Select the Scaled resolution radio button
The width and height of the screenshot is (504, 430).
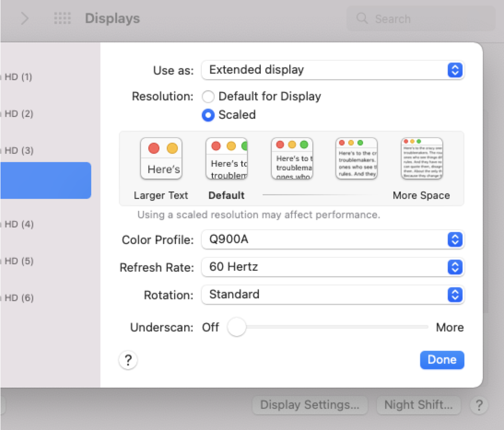click(x=208, y=115)
